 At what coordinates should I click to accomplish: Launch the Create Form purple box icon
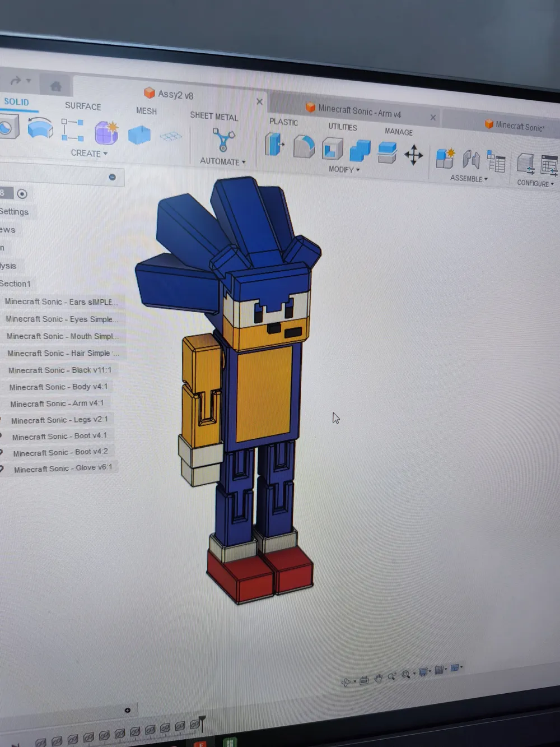(x=106, y=133)
